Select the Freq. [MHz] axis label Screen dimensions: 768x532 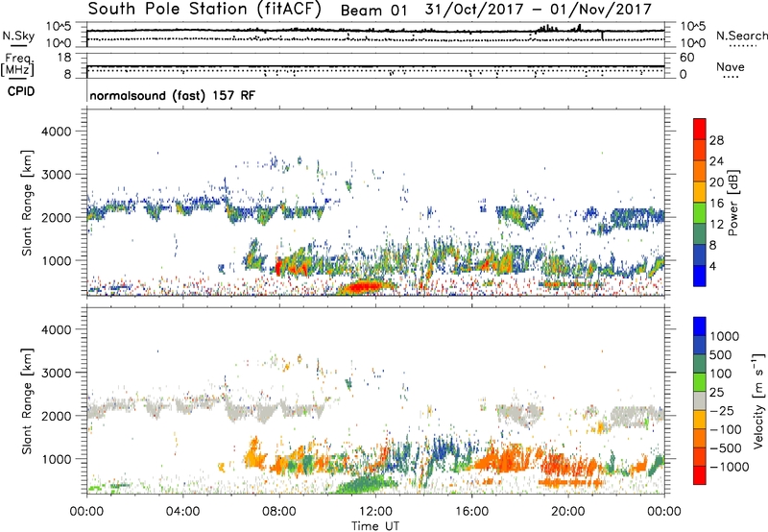click(x=18, y=65)
